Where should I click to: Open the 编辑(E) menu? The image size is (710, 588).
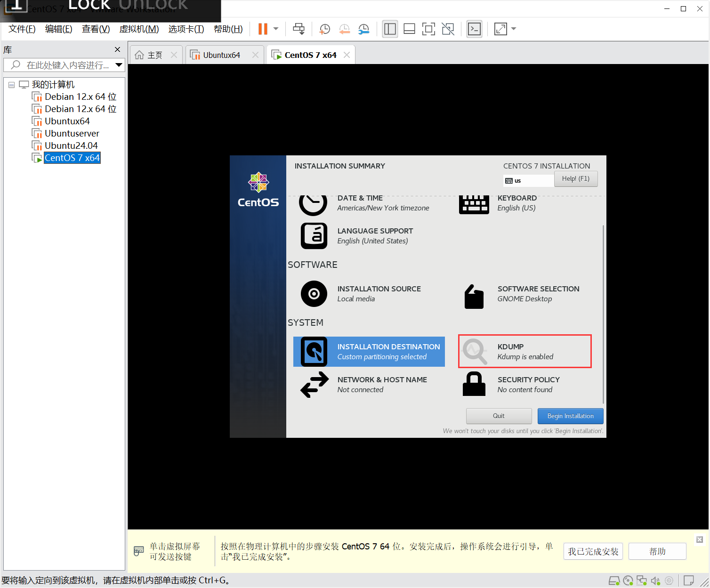tap(58, 29)
